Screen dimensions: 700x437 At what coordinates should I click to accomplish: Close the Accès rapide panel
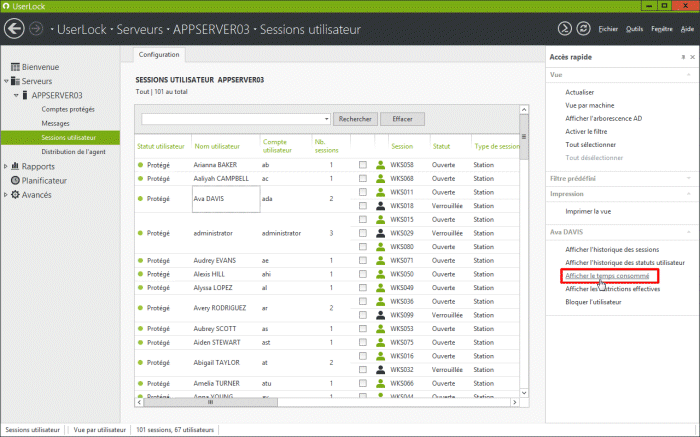point(692,57)
